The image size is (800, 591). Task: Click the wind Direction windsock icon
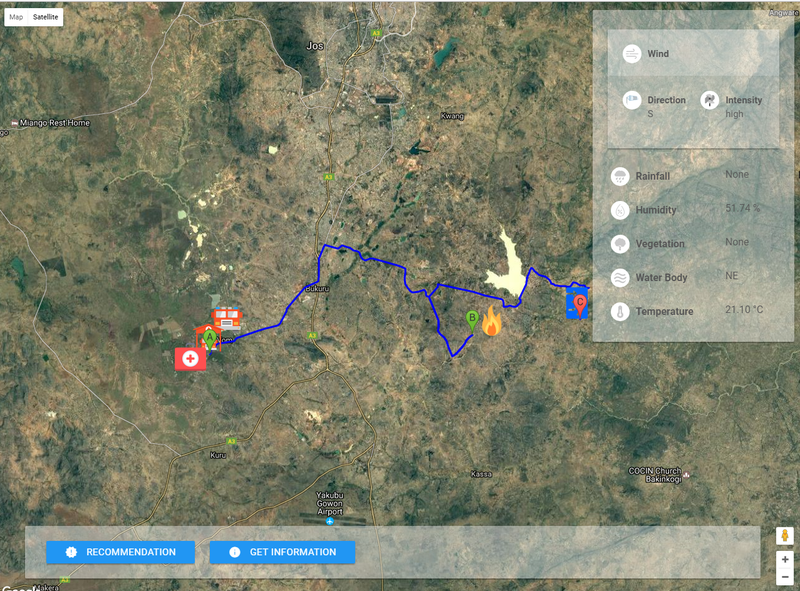(632, 100)
